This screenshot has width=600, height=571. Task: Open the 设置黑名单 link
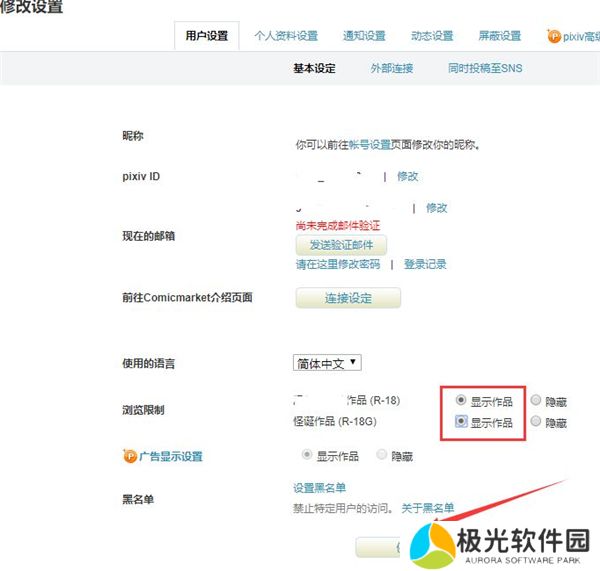319,488
